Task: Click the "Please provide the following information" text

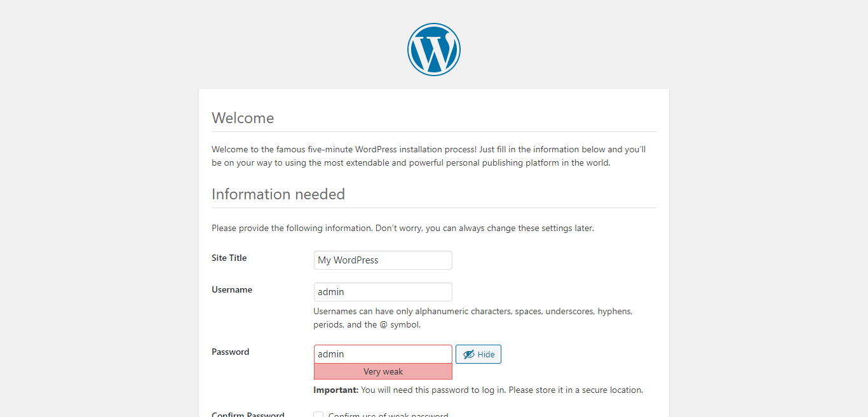Action: click(x=403, y=228)
